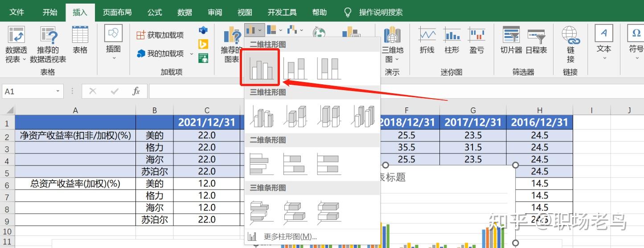This screenshot has width=644, height=248.
Task: Click cell 净资产收益率(扣非/加权)(%)
Action: [75, 135]
